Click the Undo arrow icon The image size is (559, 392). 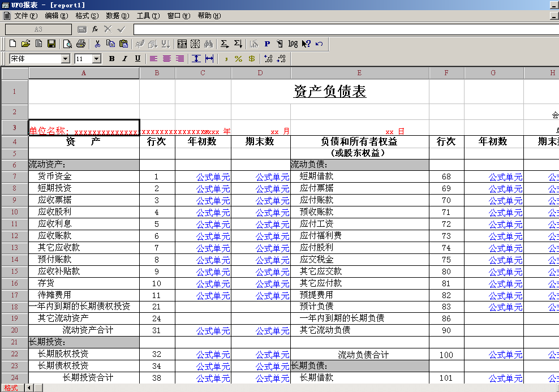click(320, 44)
